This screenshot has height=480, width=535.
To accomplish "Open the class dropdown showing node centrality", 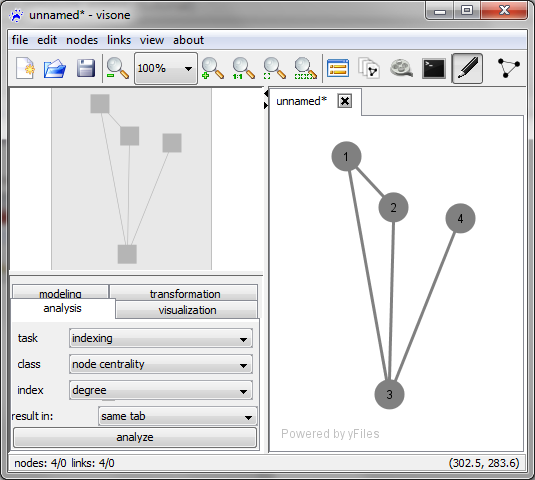I will click(x=161, y=364).
